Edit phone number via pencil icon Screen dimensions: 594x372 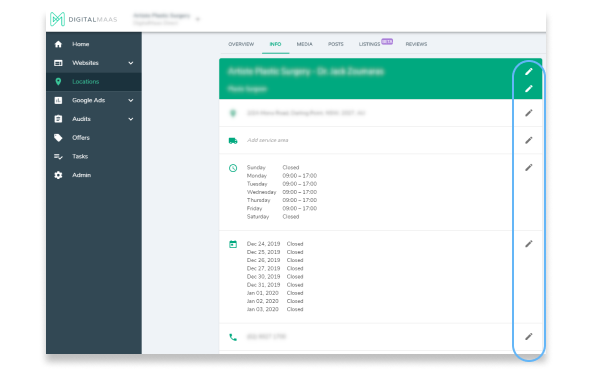[x=528, y=336]
